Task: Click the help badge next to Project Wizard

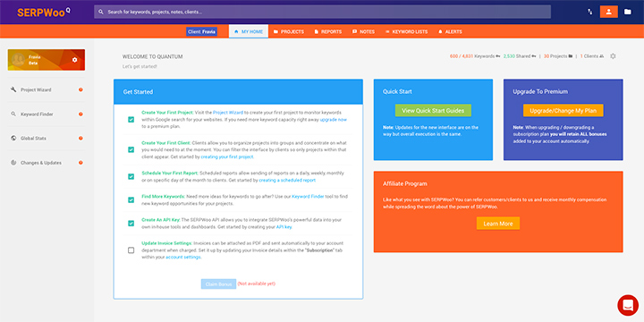Action: click(80, 89)
